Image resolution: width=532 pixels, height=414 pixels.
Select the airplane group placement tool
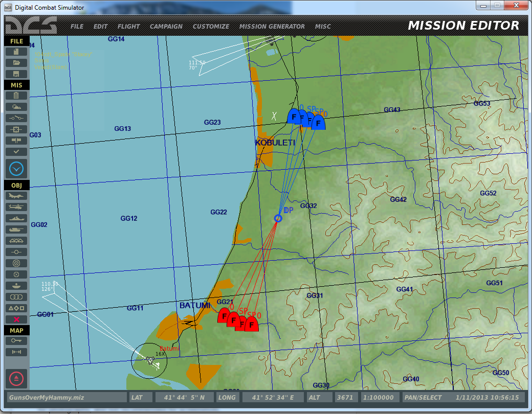pyautogui.click(x=16, y=196)
